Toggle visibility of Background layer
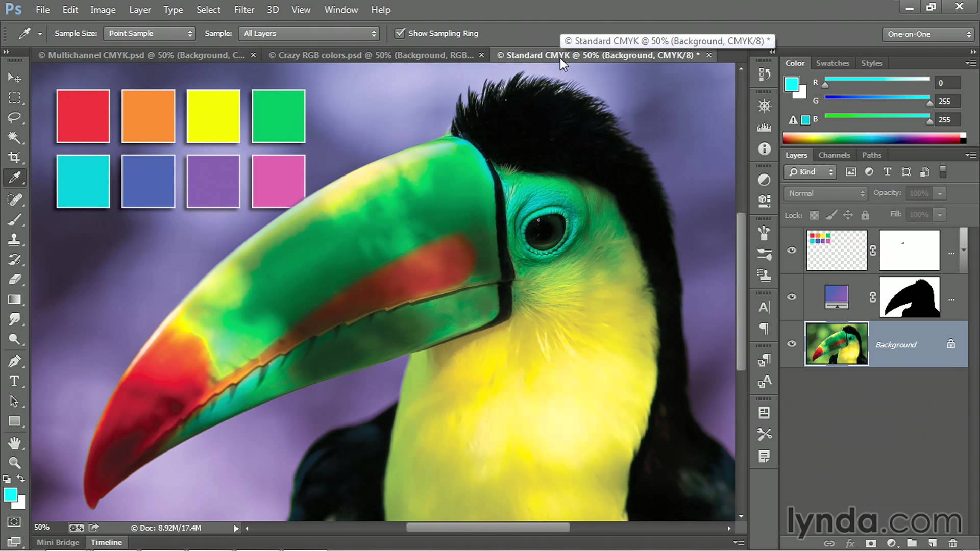Viewport: 980px width, 551px height. click(792, 344)
